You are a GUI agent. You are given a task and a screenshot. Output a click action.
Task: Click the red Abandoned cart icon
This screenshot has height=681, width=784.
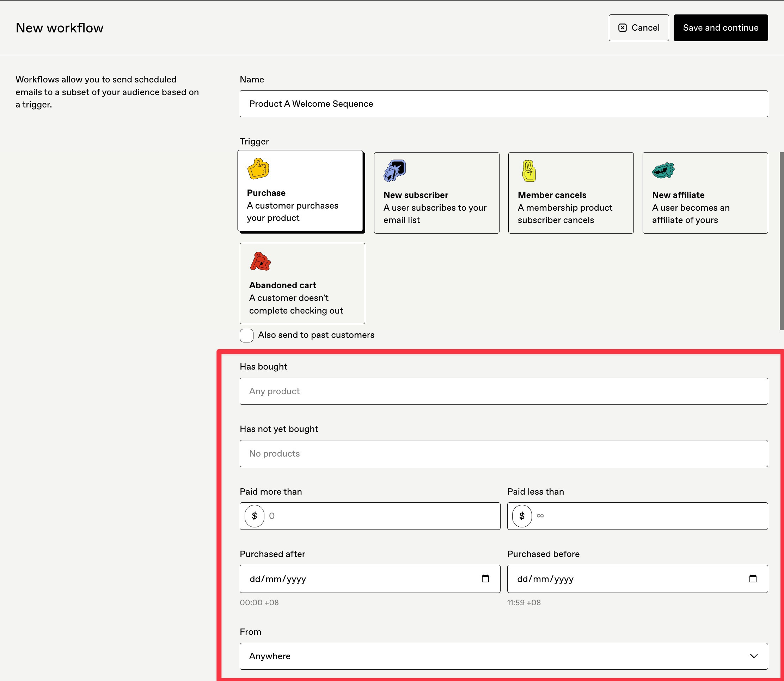[x=260, y=261]
